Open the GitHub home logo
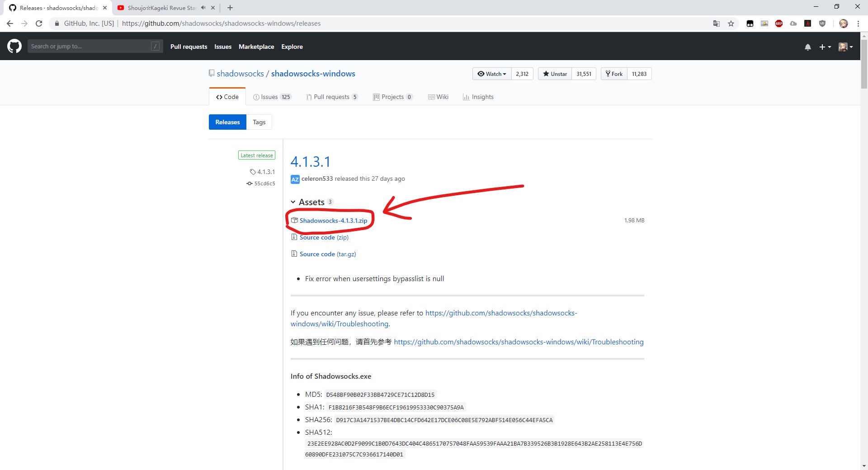The height and width of the screenshot is (470, 868). coord(14,46)
